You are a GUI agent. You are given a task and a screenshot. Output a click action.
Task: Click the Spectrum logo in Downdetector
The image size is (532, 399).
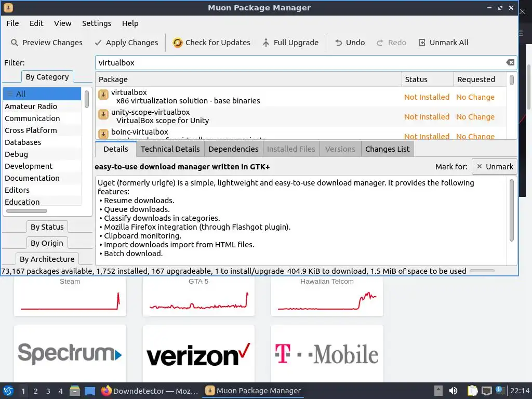pyautogui.click(x=70, y=353)
